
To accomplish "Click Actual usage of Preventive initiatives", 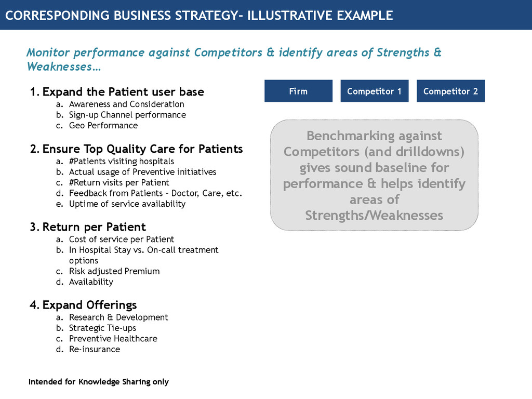I will click(x=142, y=172).
